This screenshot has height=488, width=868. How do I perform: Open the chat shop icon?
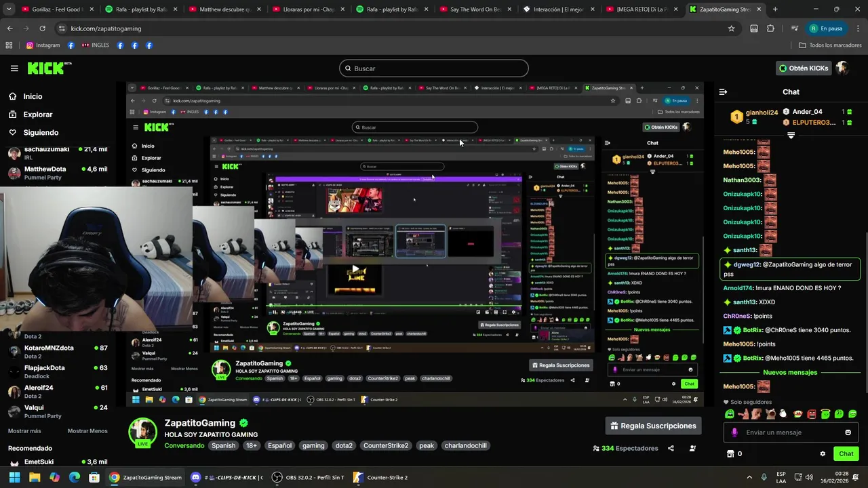730,454
